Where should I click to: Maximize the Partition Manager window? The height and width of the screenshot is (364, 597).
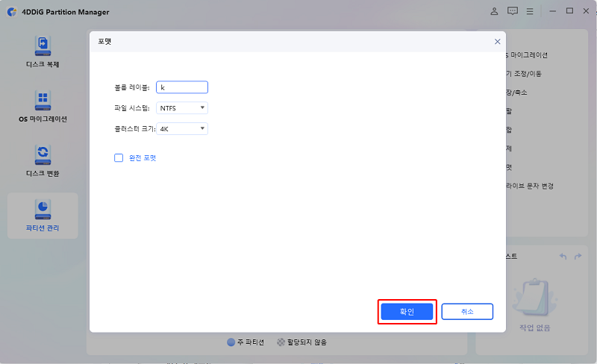pyautogui.click(x=569, y=11)
